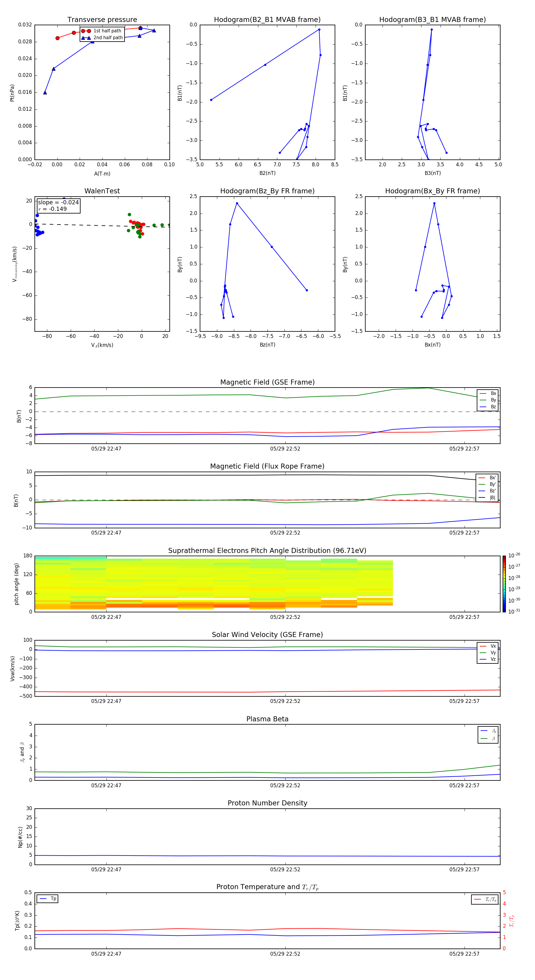Click the "Plasma Beta" panel title
The height and width of the screenshot is (980, 535).
point(267,719)
